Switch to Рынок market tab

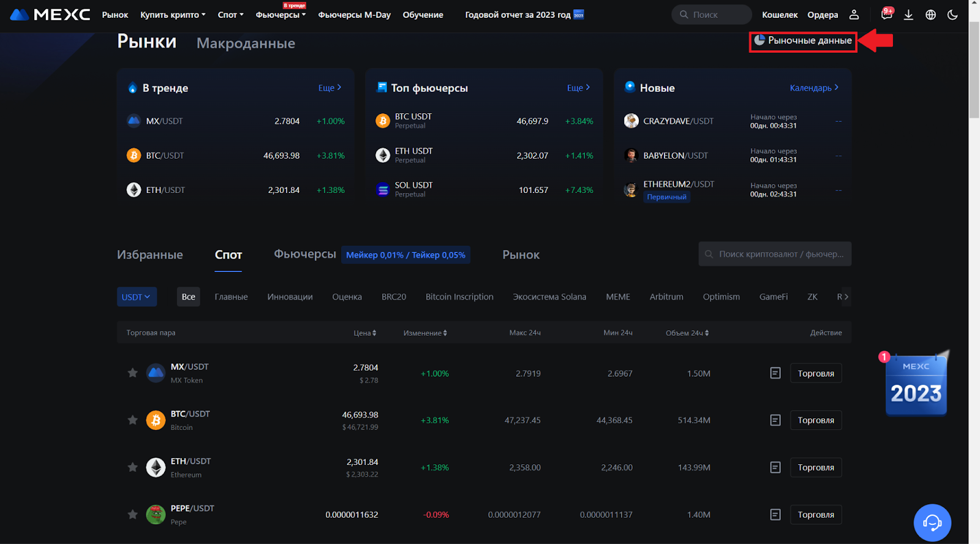pyautogui.click(x=521, y=254)
